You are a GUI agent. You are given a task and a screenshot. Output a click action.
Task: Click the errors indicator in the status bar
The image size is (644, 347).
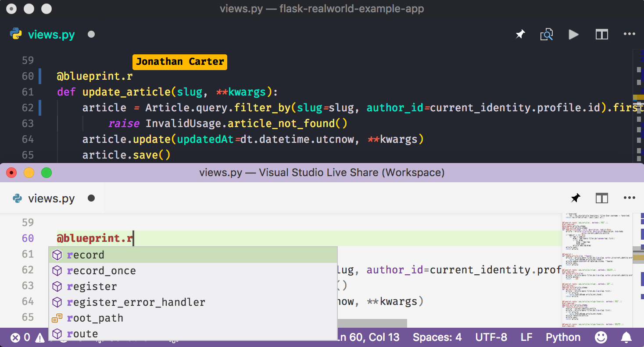[x=20, y=337]
